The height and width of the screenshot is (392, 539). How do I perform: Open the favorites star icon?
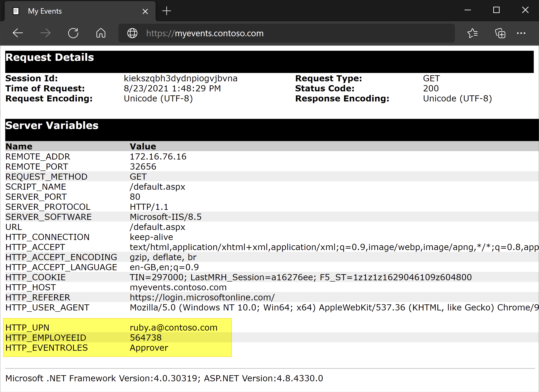click(473, 33)
